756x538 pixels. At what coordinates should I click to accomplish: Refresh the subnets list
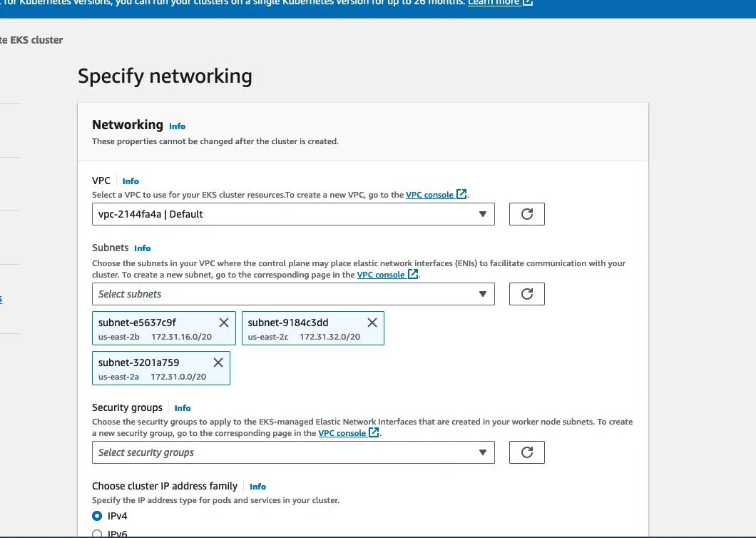pos(526,294)
